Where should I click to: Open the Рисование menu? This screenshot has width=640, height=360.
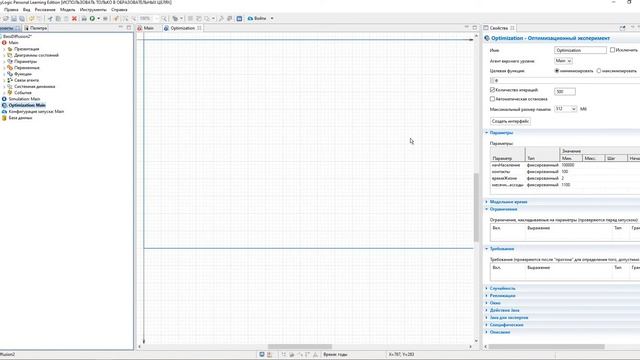click(45, 9)
